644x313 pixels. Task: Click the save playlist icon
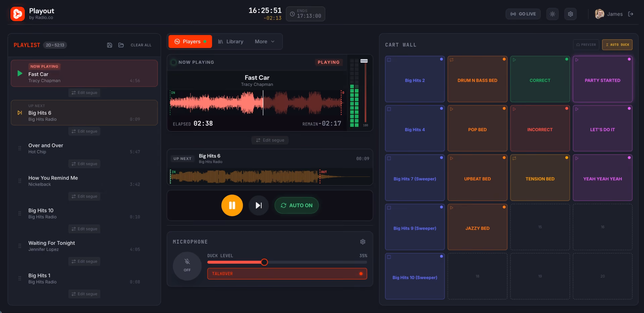(109, 45)
